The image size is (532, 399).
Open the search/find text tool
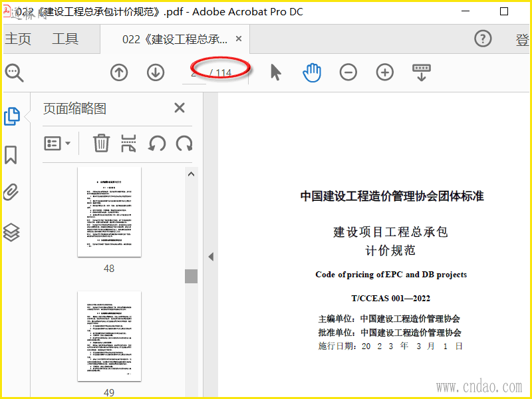coord(14,72)
